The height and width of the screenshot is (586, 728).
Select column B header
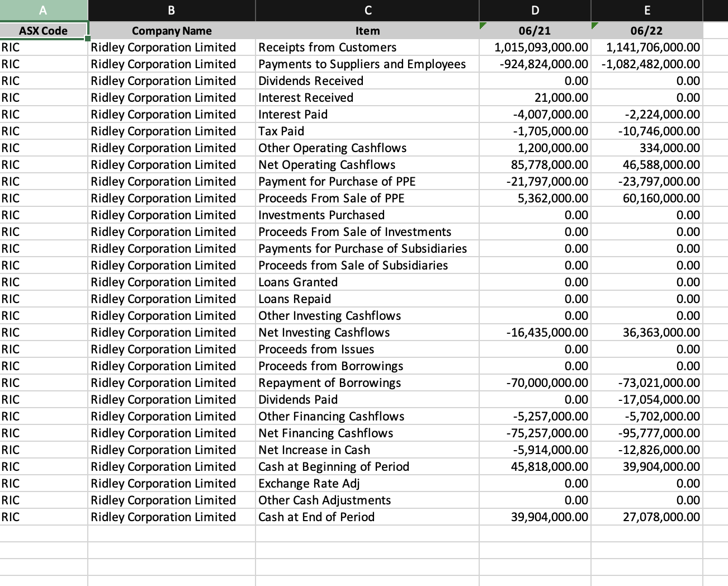tap(171, 10)
